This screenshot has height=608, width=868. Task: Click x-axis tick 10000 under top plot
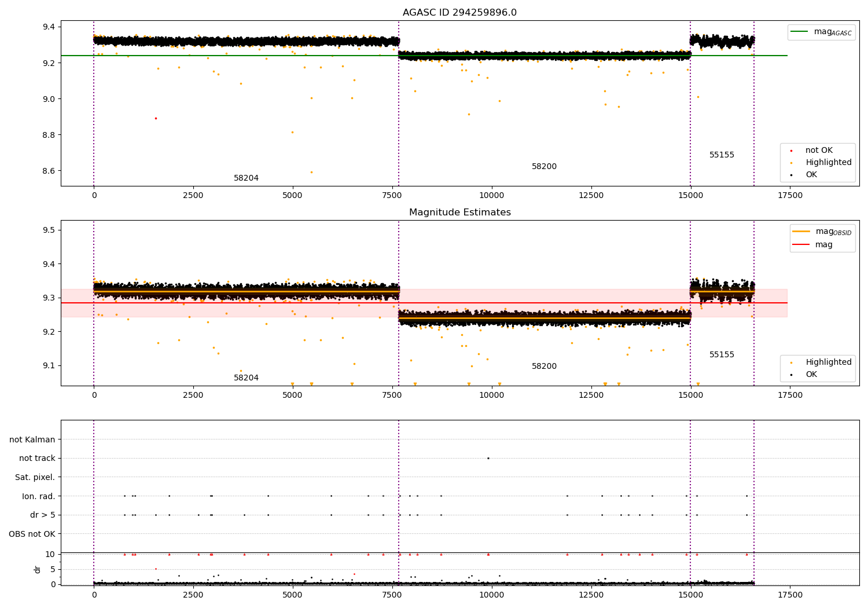point(492,196)
